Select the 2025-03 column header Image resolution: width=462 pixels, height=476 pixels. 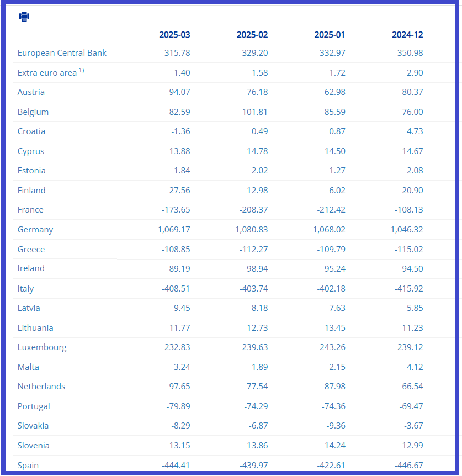click(175, 35)
